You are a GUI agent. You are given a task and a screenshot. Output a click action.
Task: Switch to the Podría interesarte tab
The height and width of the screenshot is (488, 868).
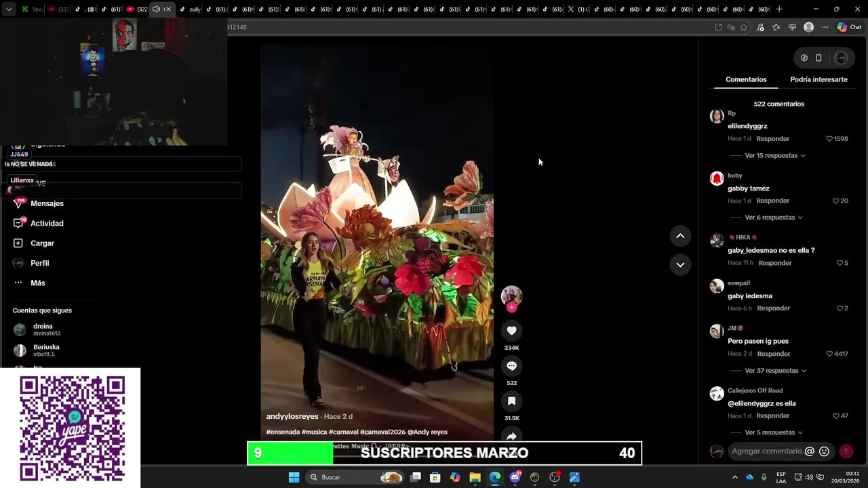click(818, 79)
